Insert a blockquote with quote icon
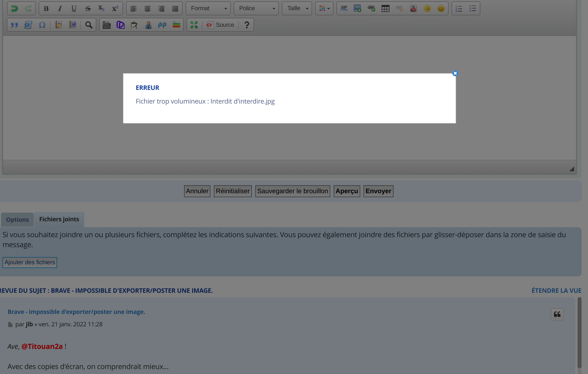Viewport: 588px width, 374px height. (x=14, y=25)
